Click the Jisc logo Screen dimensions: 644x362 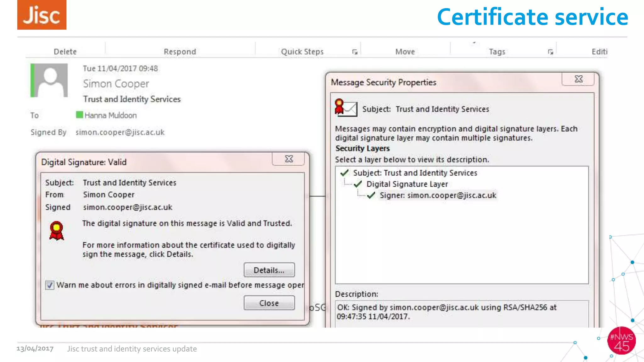[42, 15]
